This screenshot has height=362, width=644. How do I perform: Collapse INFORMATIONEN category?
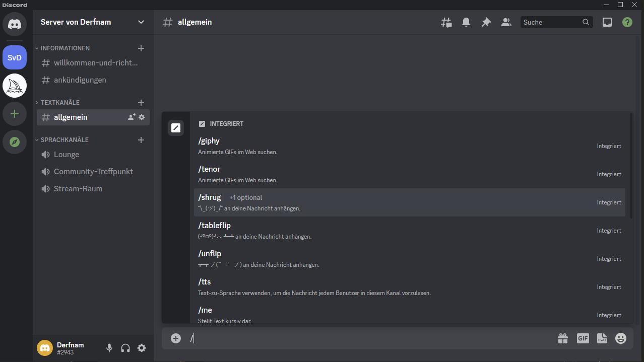(x=62, y=48)
